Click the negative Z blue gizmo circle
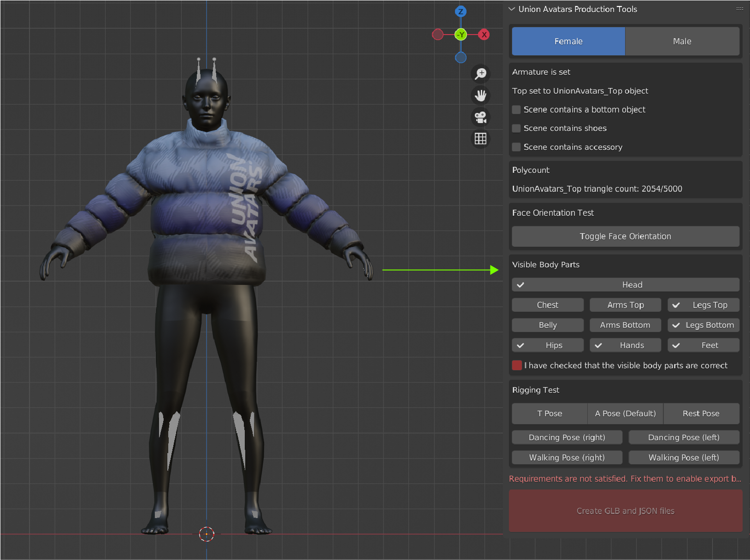Image resolution: width=750 pixels, height=560 pixels. 461,58
